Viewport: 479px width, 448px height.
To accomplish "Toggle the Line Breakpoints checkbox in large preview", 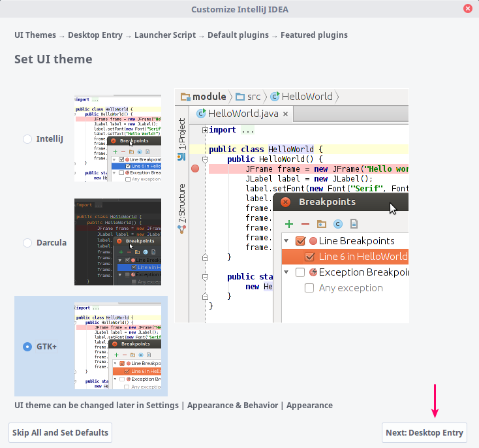I will tap(300, 241).
